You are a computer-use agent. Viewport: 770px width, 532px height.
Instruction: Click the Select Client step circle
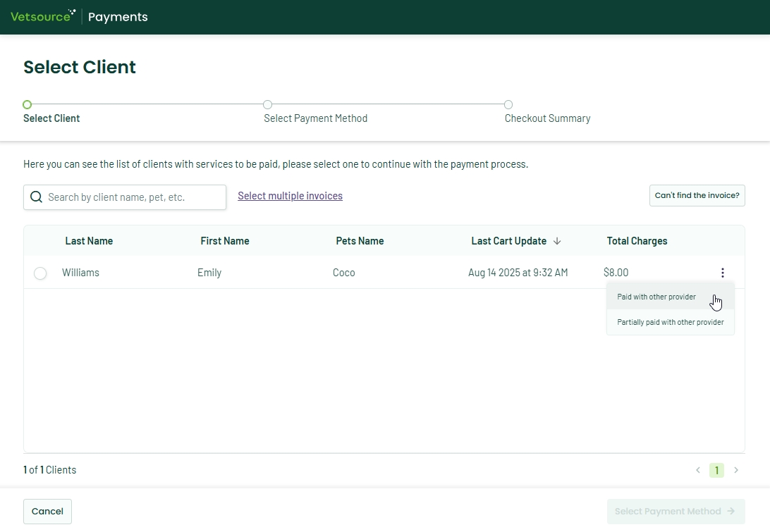[x=28, y=105]
